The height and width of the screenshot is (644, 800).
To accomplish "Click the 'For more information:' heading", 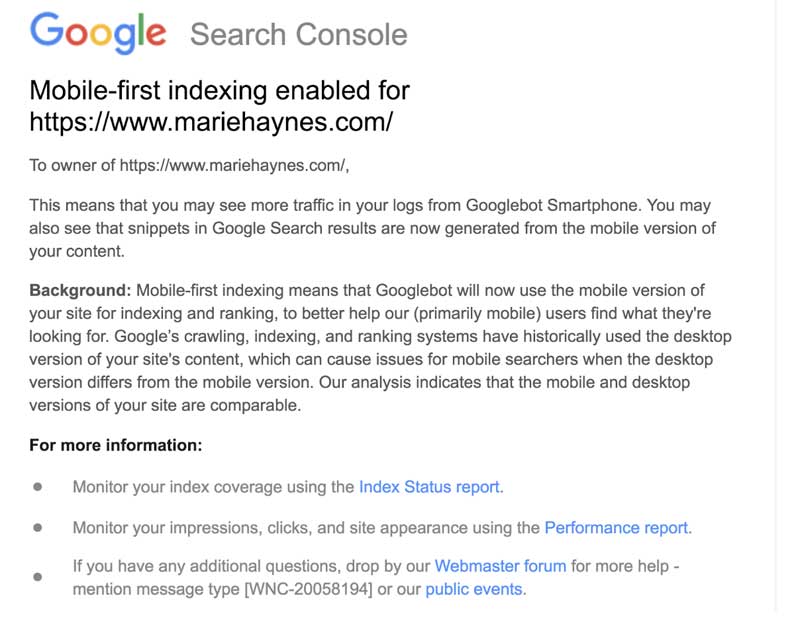I will coord(116,445).
